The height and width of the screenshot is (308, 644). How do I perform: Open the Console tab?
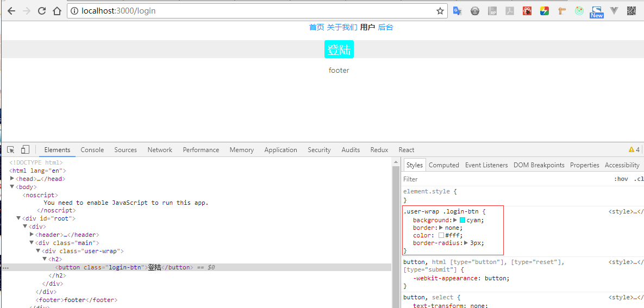[x=92, y=150]
